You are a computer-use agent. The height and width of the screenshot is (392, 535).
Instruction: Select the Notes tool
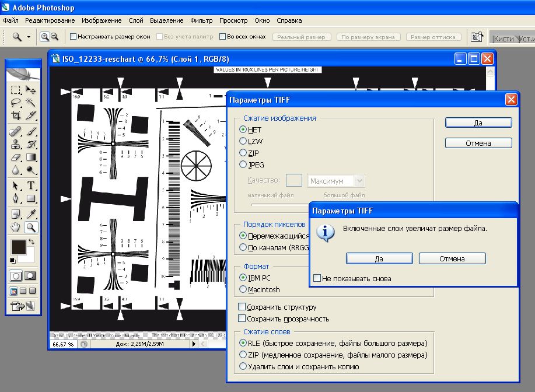coord(16,214)
